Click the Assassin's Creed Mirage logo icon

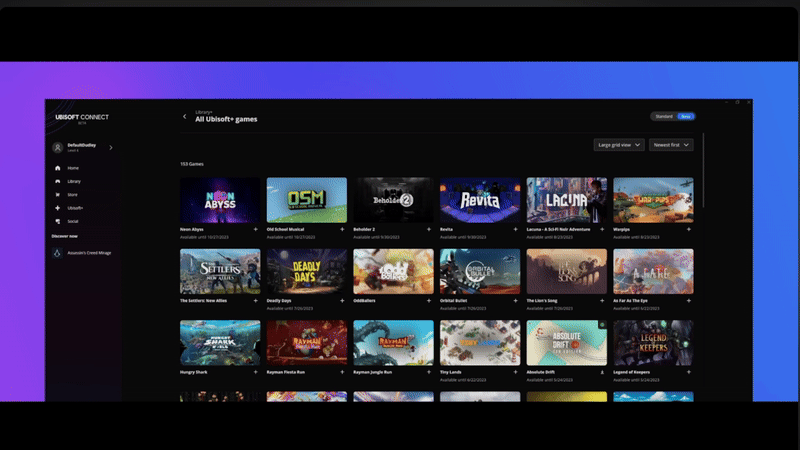57,253
